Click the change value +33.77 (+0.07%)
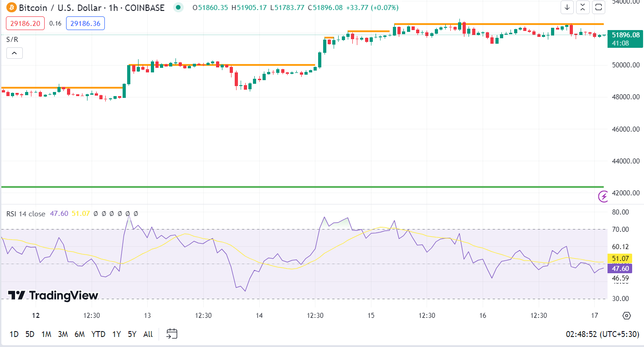644x347 pixels. 372,8
